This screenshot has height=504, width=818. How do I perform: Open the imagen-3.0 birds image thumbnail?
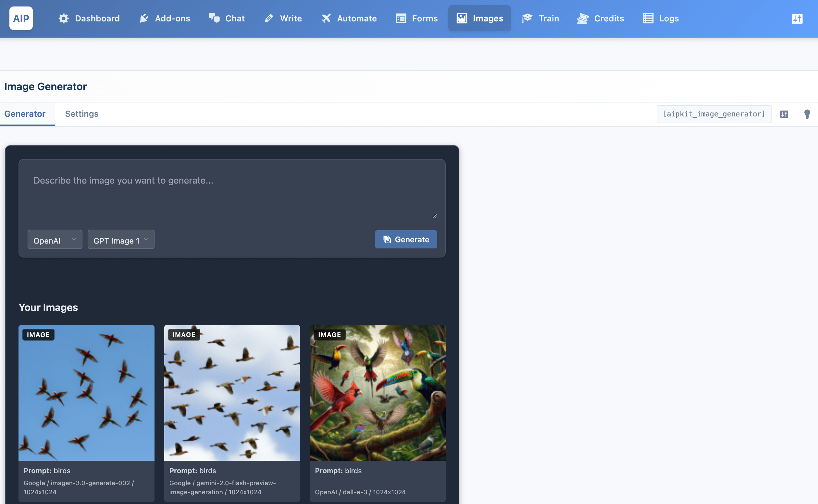click(x=86, y=393)
